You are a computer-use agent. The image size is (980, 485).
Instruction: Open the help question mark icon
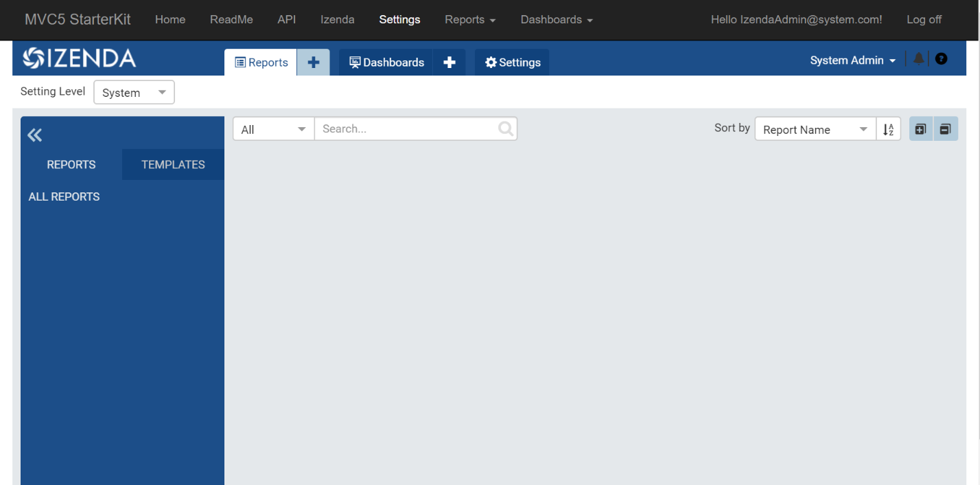click(x=942, y=59)
